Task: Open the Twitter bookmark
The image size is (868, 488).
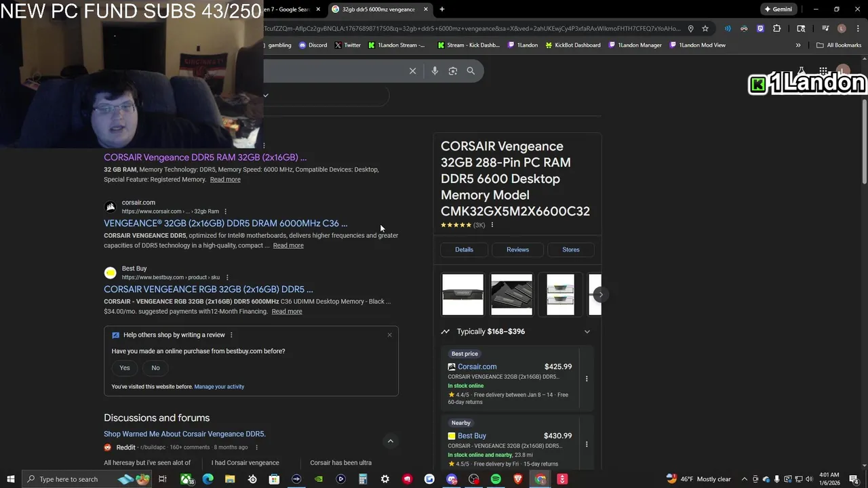Action: coord(347,45)
